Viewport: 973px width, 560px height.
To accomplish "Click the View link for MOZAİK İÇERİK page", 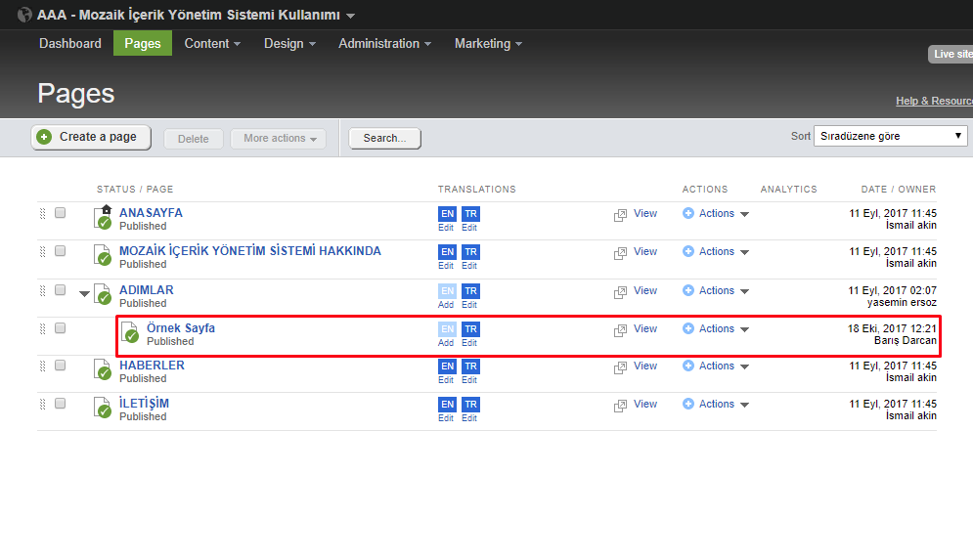I will [645, 251].
